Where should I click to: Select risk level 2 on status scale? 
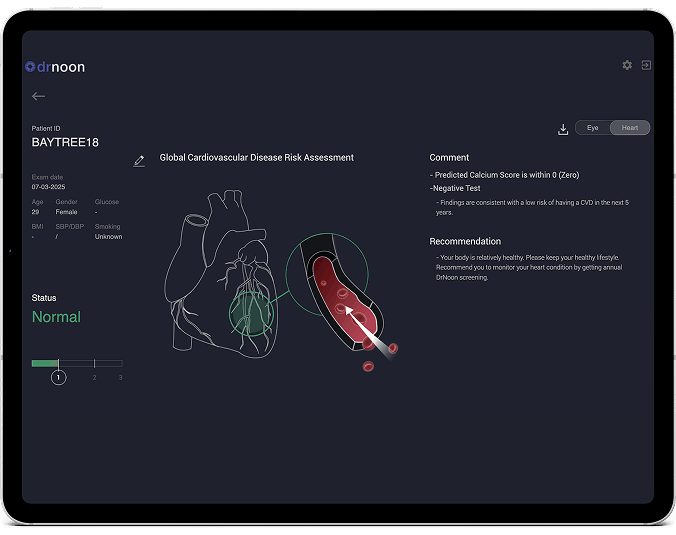pos(95,377)
